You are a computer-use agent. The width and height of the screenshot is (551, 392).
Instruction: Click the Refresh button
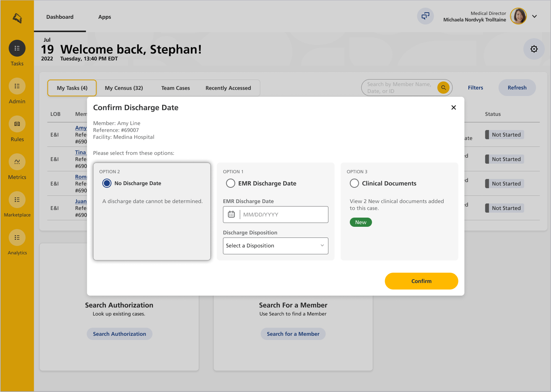[517, 88]
